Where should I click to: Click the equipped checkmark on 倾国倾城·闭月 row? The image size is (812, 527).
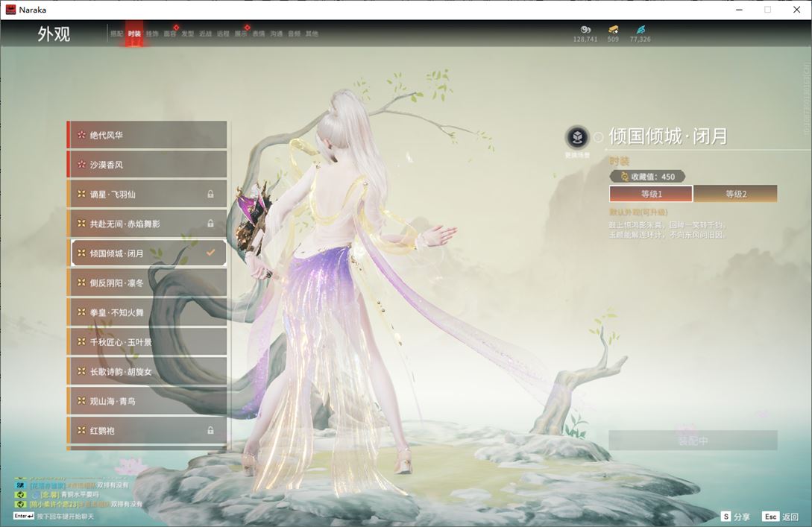[210, 253]
